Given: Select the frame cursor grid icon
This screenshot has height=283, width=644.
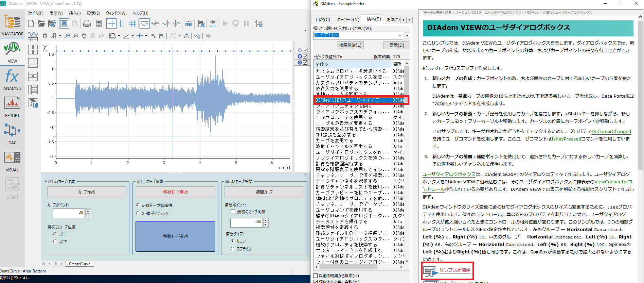Looking at the screenshot, I should tap(133, 23).
